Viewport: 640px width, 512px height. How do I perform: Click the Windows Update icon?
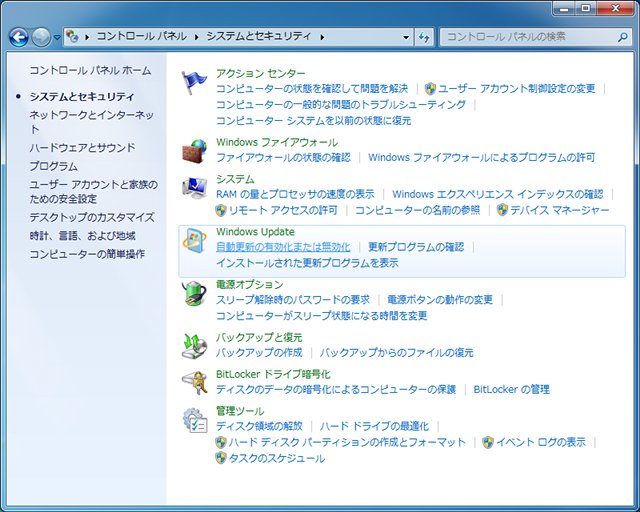point(194,241)
